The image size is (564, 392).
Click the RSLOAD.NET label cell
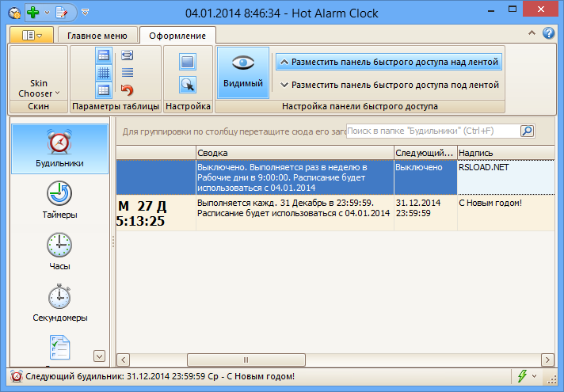tap(506, 177)
